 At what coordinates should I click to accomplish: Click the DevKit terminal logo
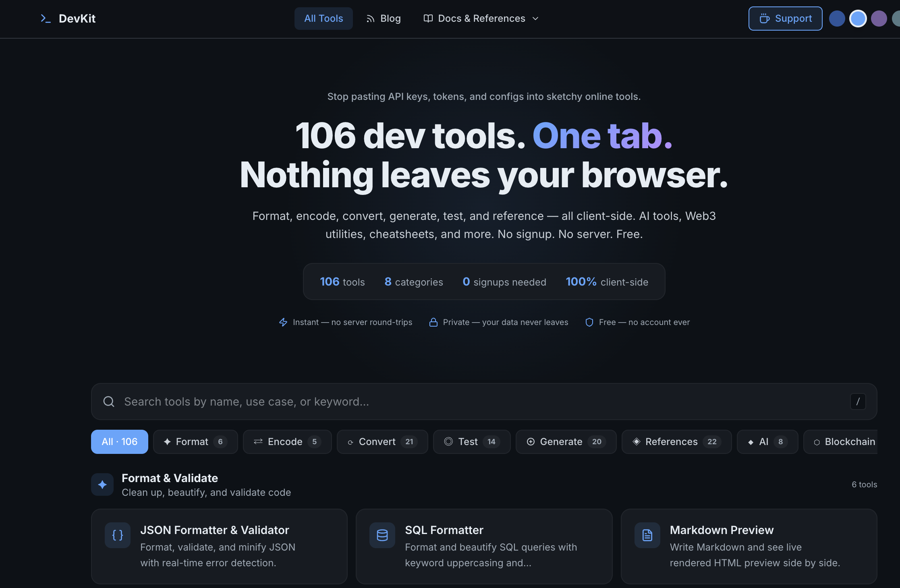45,18
